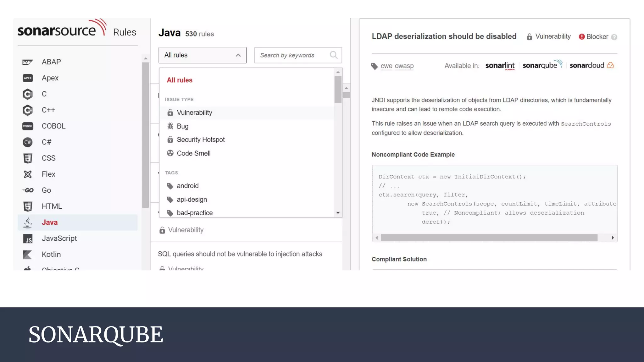Select the android tag filter

(x=183, y=186)
